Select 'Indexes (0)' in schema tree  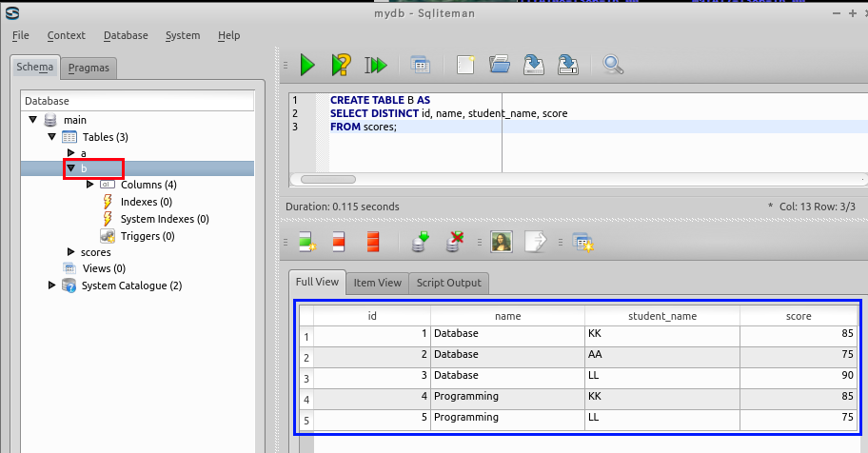coord(147,202)
